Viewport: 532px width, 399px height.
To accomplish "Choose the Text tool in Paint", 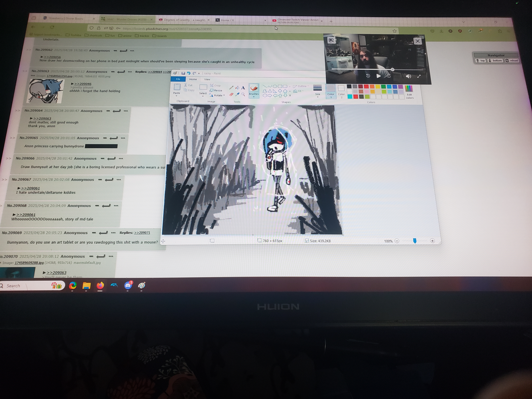I will [243, 88].
